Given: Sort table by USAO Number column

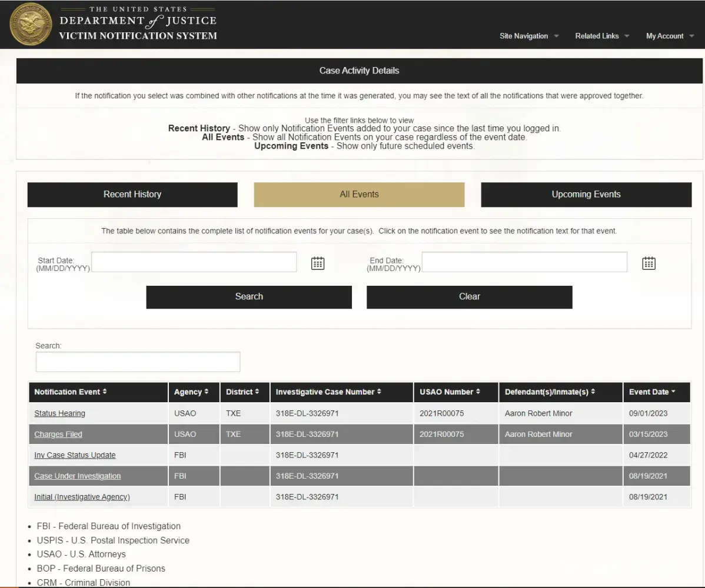Looking at the screenshot, I should (451, 392).
